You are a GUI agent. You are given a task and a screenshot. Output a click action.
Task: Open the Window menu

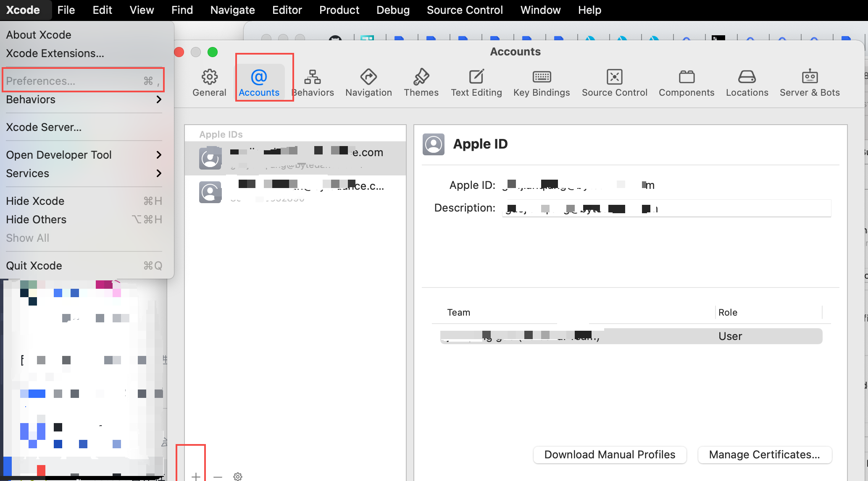540,10
